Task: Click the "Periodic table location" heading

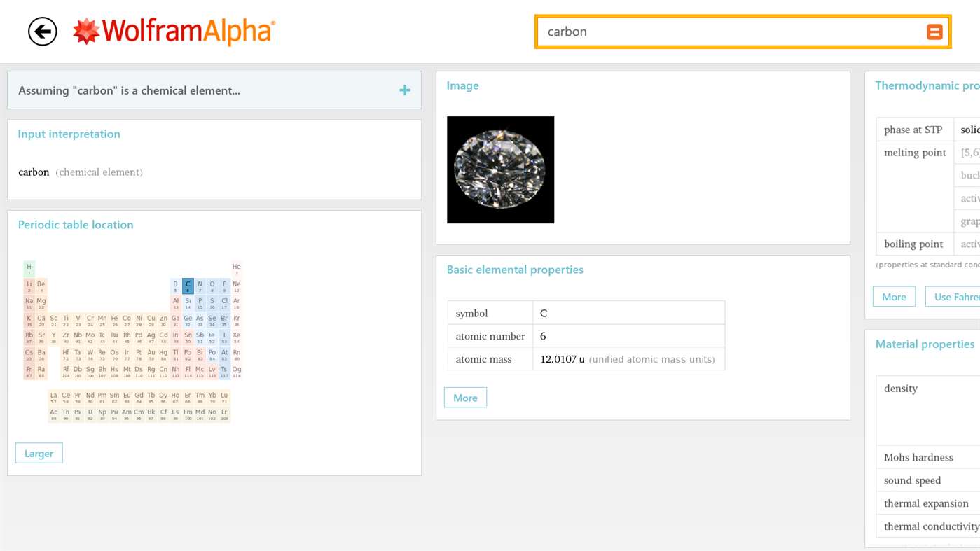Action: [x=75, y=224]
